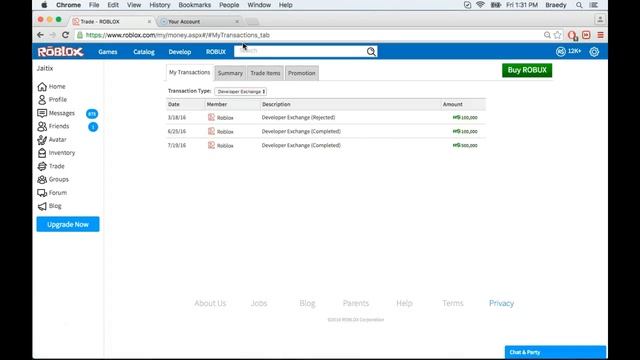Open the Help footer link
This screenshot has height=360, width=640.
pyautogui.click(x=404, y=303)
